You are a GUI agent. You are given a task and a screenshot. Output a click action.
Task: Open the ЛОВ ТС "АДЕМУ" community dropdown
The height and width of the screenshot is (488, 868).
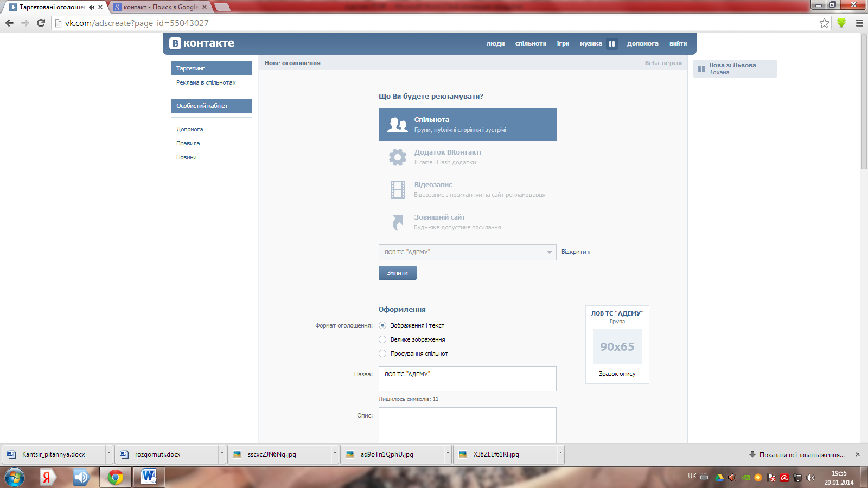point(467,252)
